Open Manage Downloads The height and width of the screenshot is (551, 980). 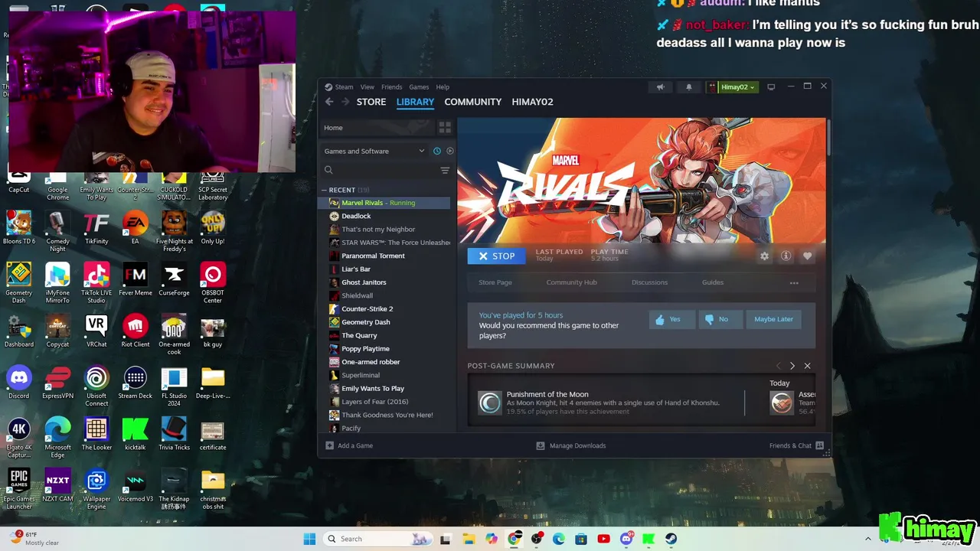pyautogui.click(x=571, y=445)
